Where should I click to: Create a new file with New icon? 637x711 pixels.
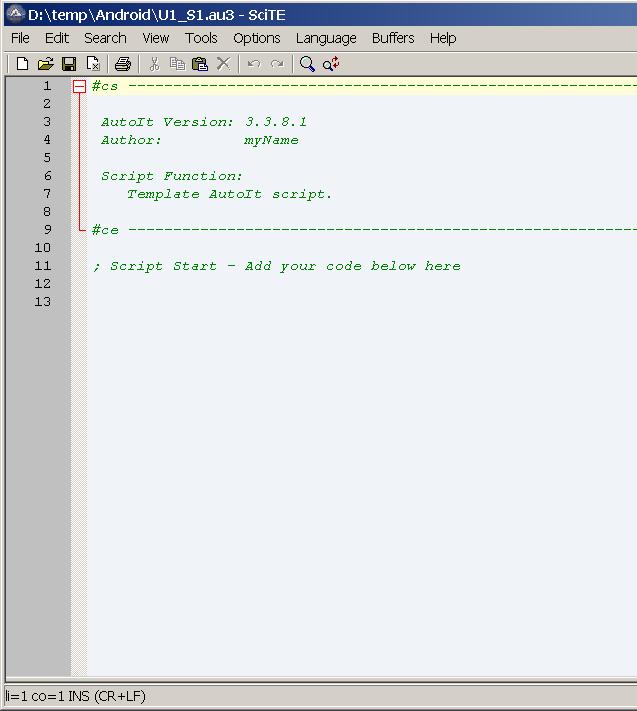click(x=22, y=64)
